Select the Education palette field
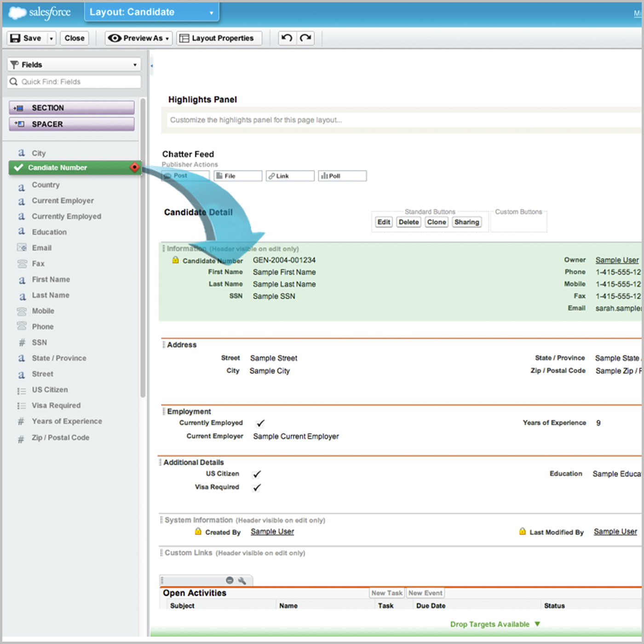 point(49,232)
